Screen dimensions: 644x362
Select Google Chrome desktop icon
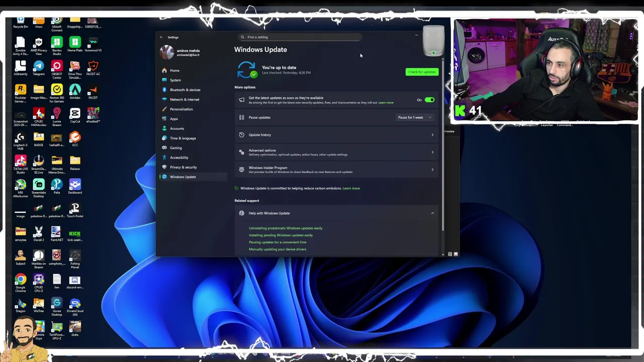(x=20, y=282)
